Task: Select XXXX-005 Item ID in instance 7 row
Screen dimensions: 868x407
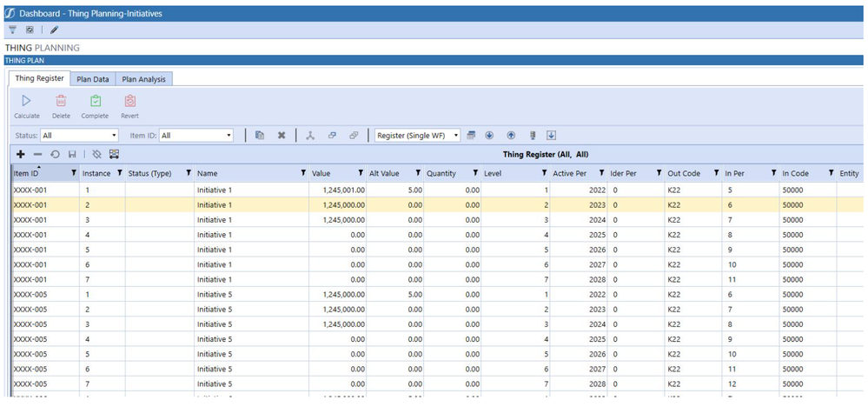Action: [46, 384]
